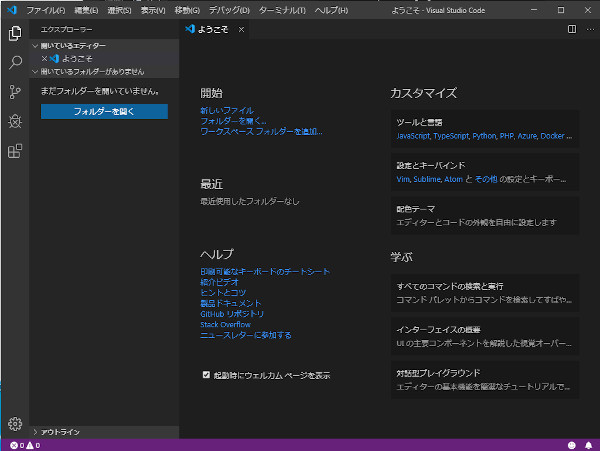This screenshot has height=451, width=600.
Task: Click the feedback smiley in status bar
Action: [572, 445]
